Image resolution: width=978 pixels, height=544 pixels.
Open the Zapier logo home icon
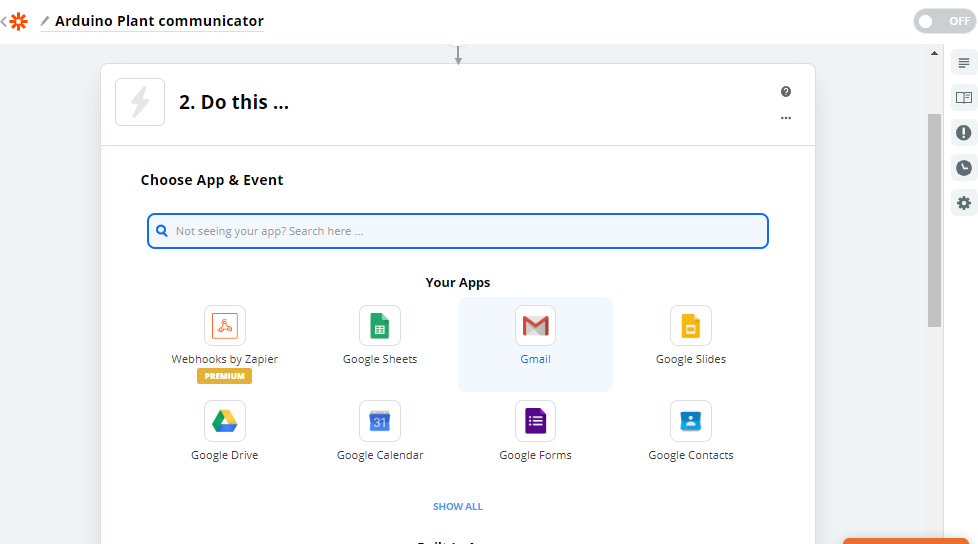19,21
